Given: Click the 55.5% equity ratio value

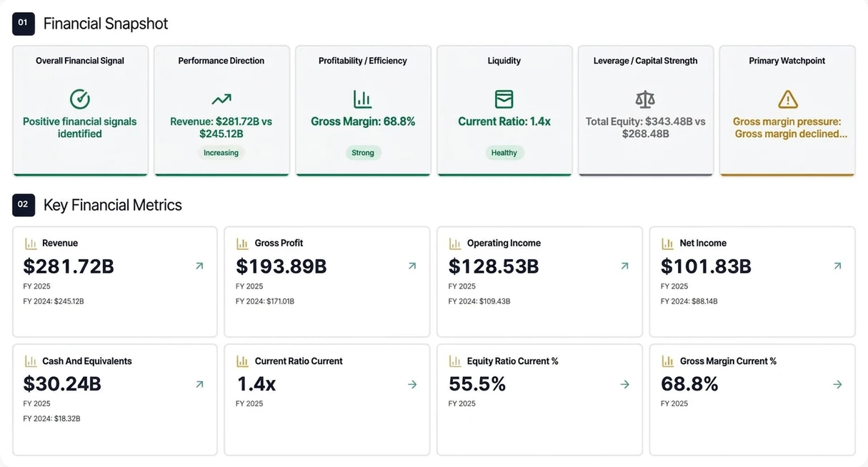Looking at the screenshot, I should (477, 384).
